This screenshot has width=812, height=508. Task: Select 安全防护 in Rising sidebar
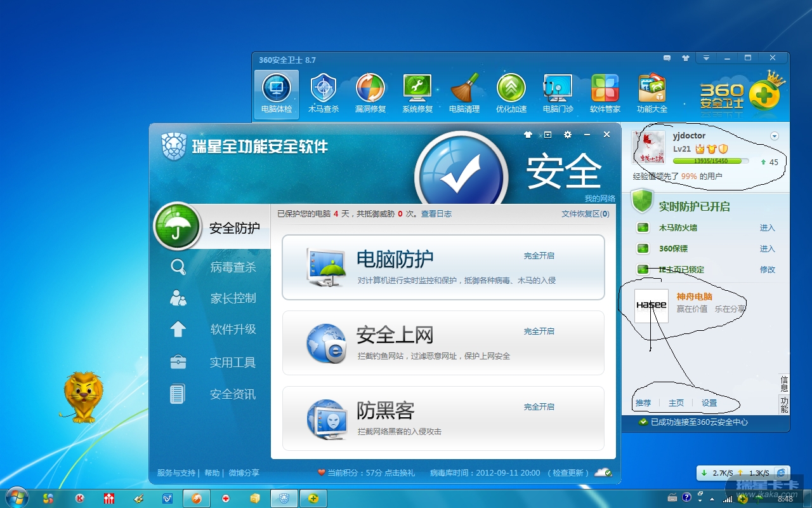212,227
